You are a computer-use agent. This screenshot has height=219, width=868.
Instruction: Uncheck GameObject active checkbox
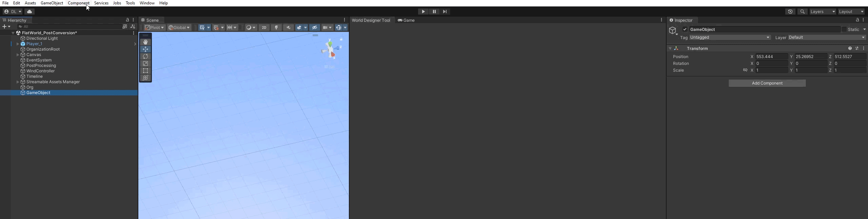[x=685, y=30]
